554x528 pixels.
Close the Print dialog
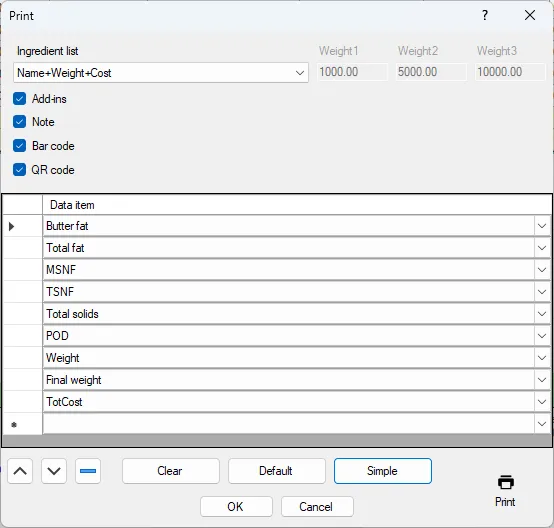530,15
